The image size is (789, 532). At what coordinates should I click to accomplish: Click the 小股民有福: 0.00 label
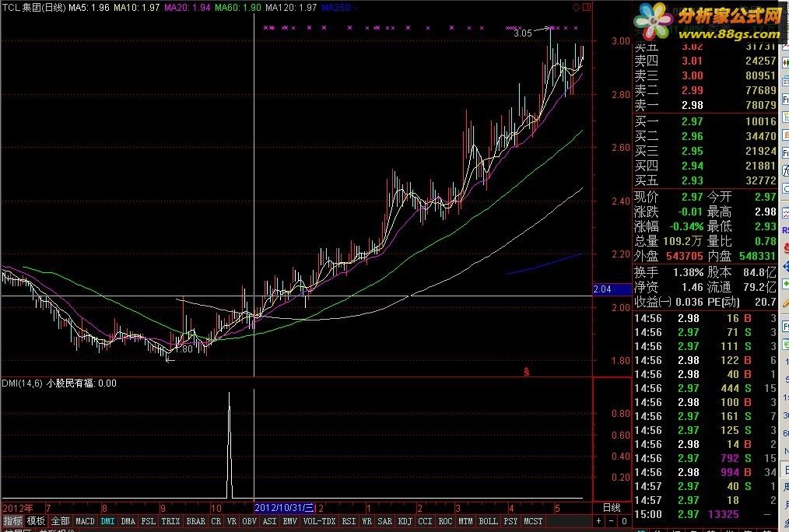coord(82,383)
